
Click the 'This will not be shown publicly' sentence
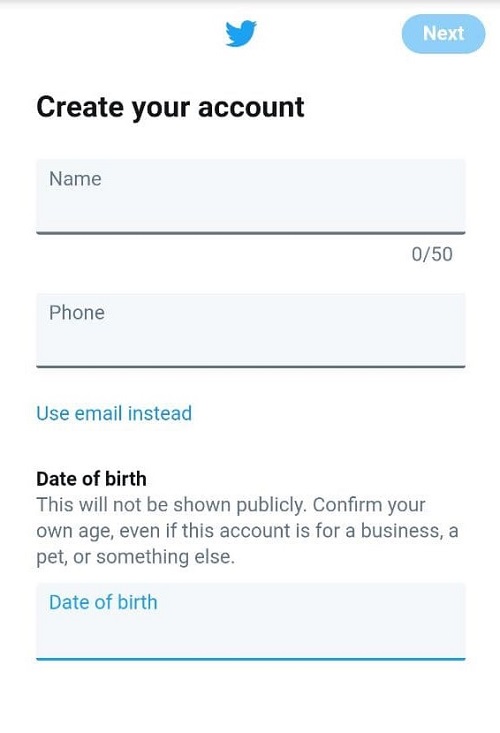click(x=173, y=505)
